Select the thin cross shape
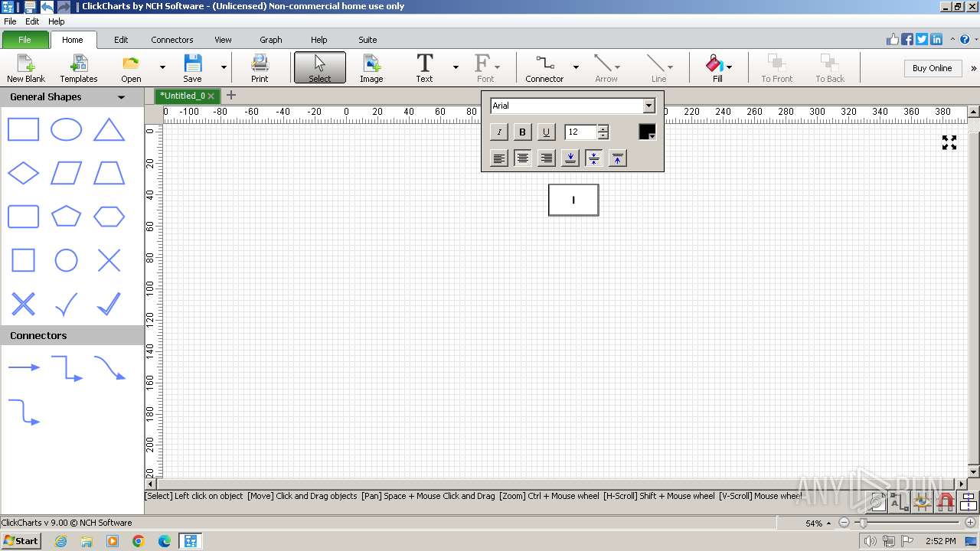Viewport: 980px width, 551px height. pyautogui.click(x=109, y=260)
